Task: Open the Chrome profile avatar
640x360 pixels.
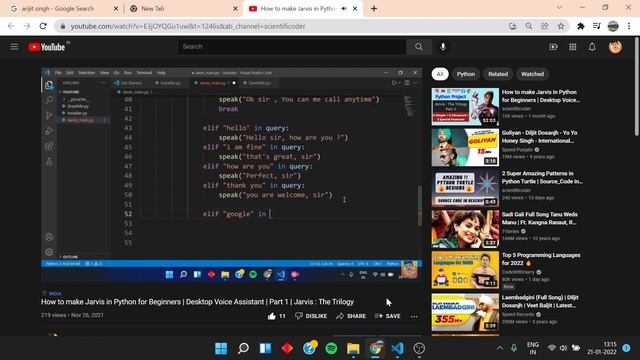Action: 613,26
